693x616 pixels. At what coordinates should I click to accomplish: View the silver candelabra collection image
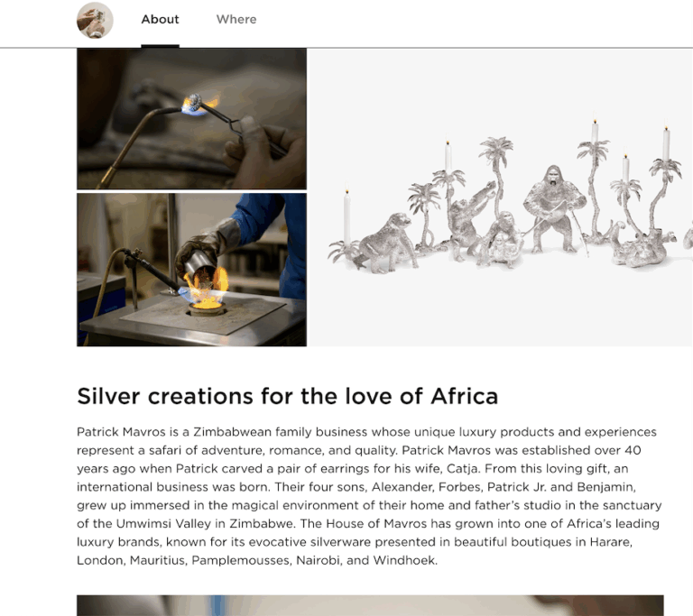click(500, 197)
